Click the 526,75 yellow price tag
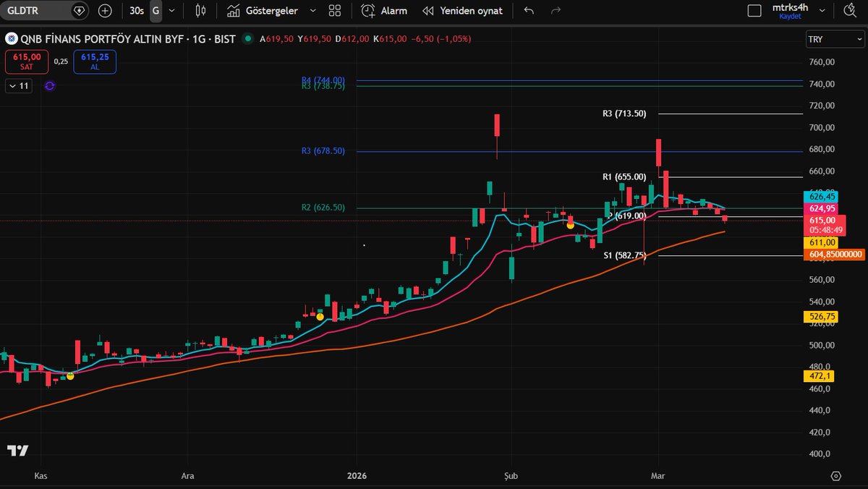The width and height of the screenshot is (868, 489). (820, 316)
